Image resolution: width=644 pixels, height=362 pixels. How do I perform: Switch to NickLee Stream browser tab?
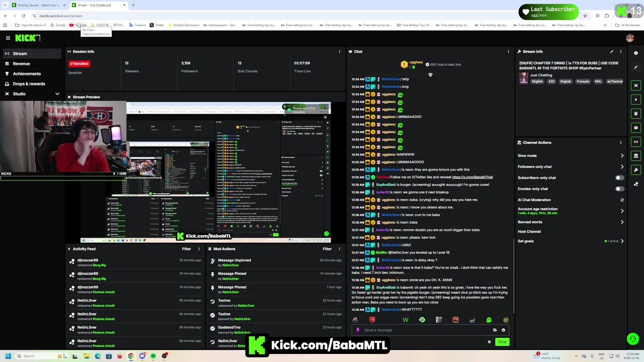[38, 5]
